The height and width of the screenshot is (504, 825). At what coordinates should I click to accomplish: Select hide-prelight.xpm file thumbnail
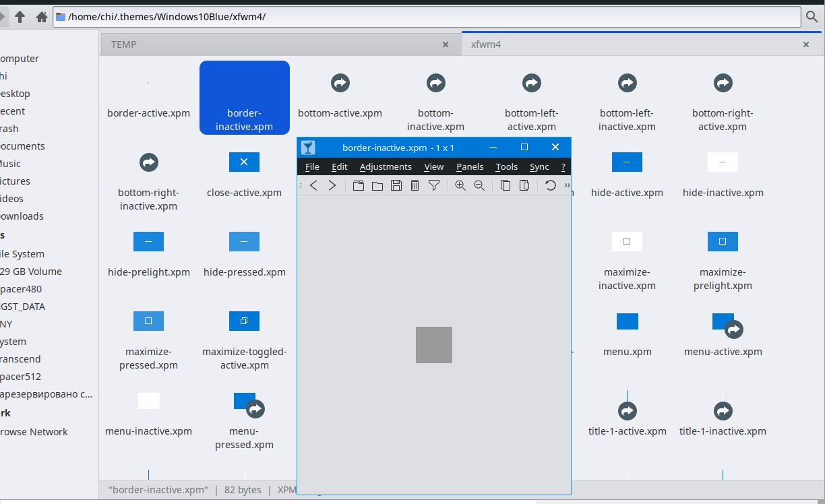click(x=148, y=241)
